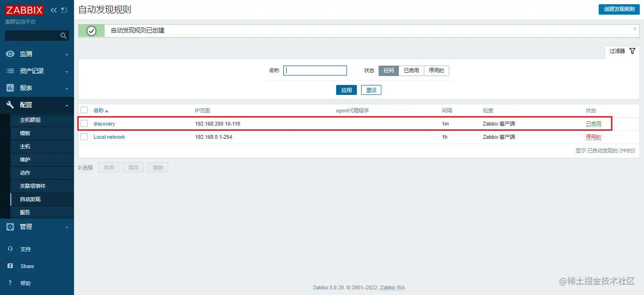Select the 已启用 status filter
Screen dimensions: 644x295
pyautogui.click(x=412, y=70)
